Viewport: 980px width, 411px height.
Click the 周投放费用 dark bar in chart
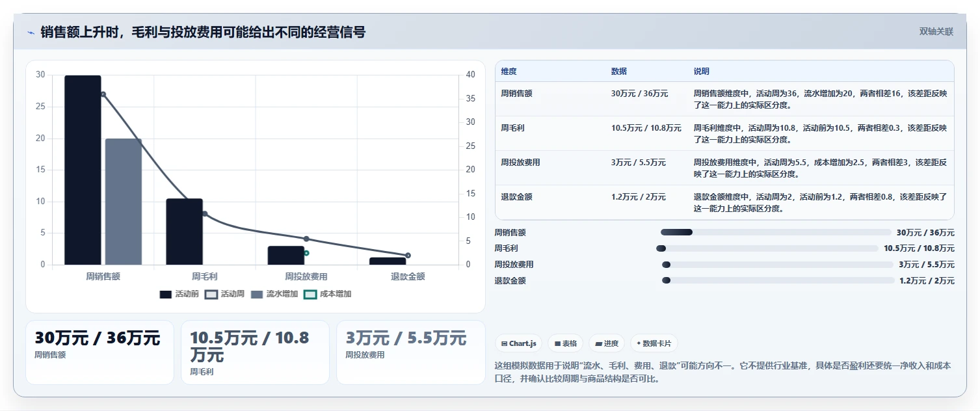click(286, 256)
